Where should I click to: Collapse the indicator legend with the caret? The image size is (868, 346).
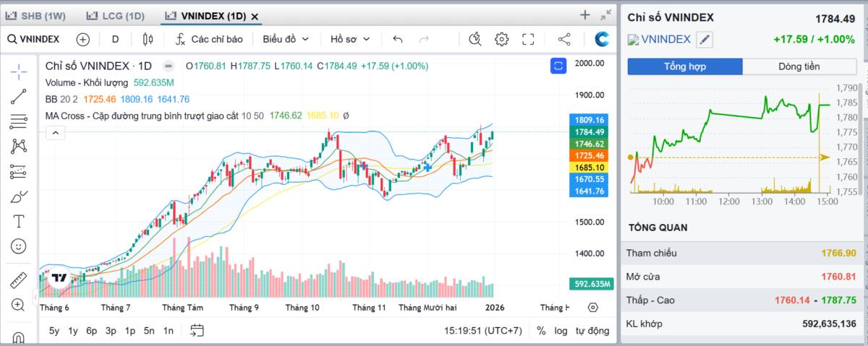tap(56, 132)
